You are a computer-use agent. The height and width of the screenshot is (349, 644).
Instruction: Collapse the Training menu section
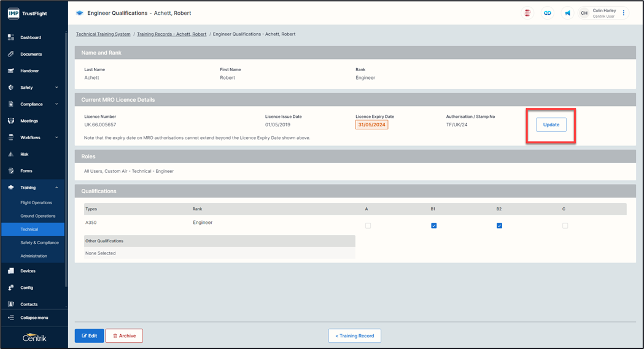tap(56, 188)
